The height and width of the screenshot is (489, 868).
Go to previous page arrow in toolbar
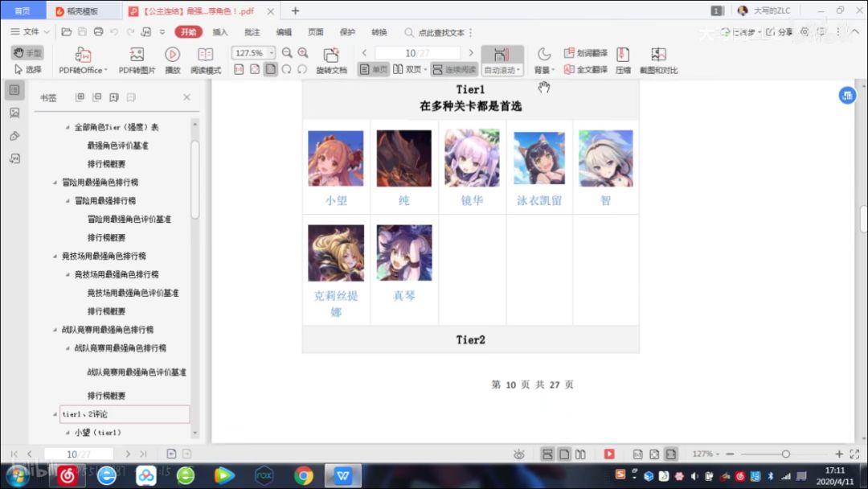click(364, 52)
